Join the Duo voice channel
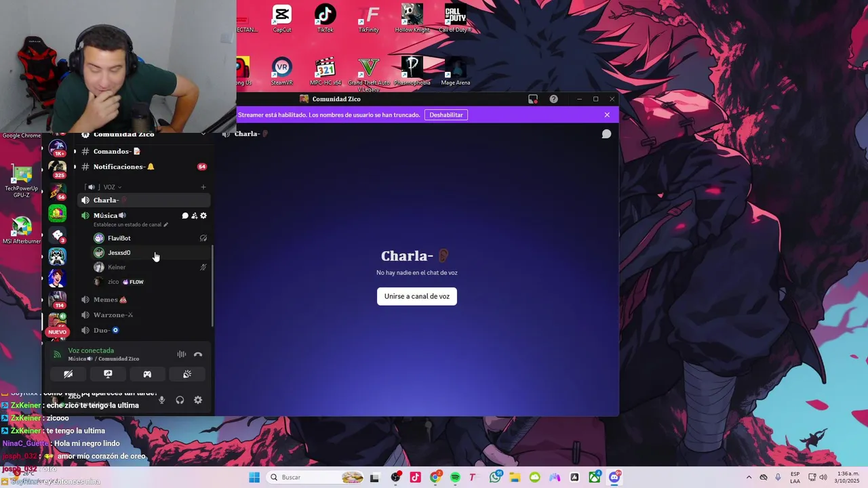The width and height of the screenshot is (868, 488). [x=144, y=330]
